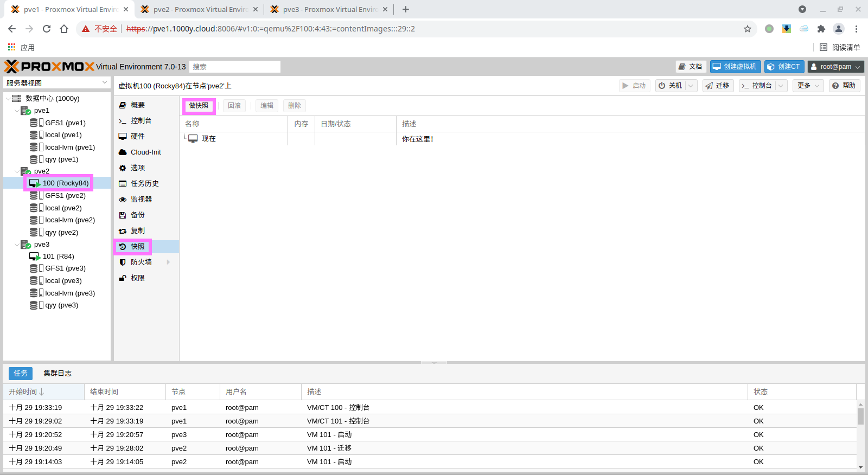Switch to pve2 browser tab
Screen dimensions: 868x475
point(199,9)
